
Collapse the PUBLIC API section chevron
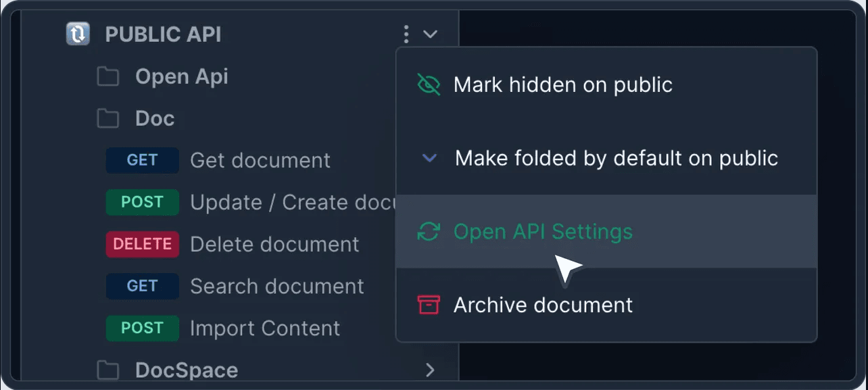tap(430, 34)
